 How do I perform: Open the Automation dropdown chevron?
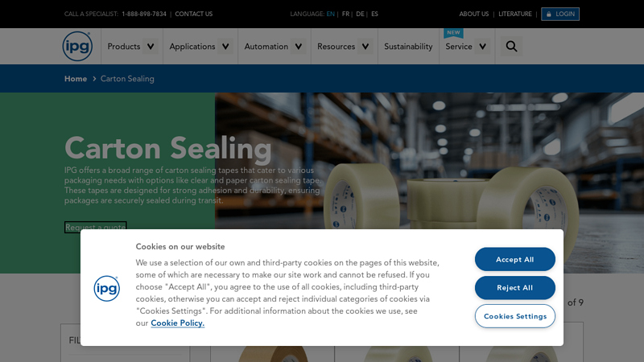(299, 47)
